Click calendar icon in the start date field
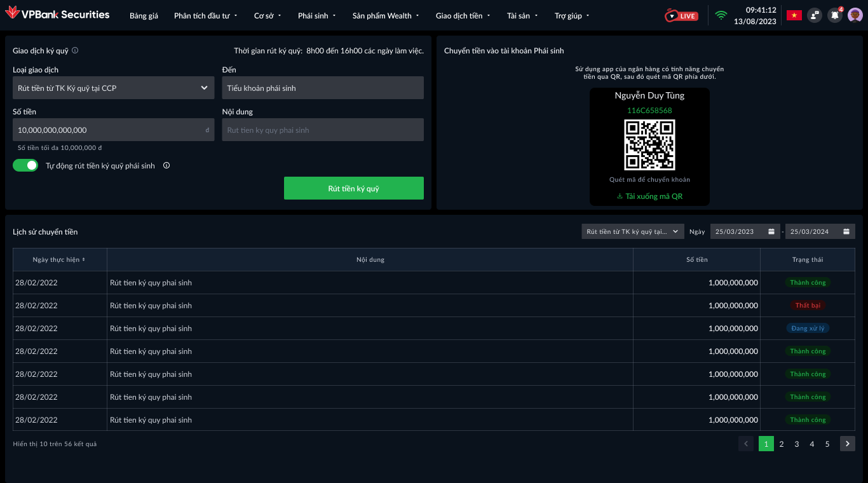The height and width of the screenshot is (483, 868). tap(771, 231)
